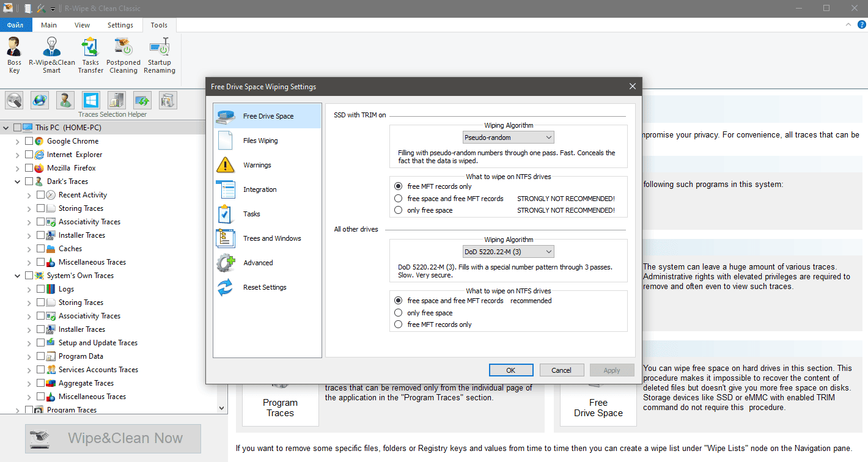868x462 pixels.
Task: Click the Internet Explorer icon in tree
Action: click(40, 155)
